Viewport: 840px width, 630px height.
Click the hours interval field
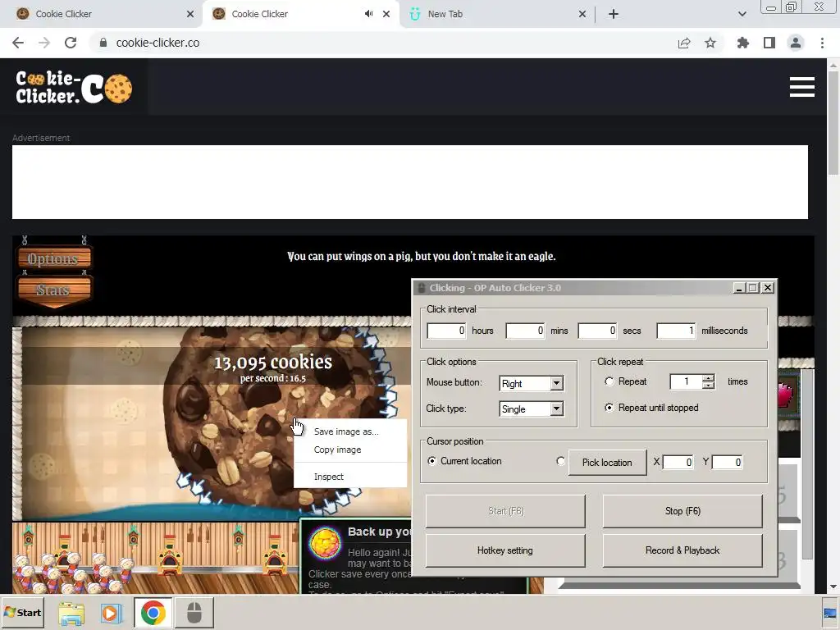(x=446, y=331)
